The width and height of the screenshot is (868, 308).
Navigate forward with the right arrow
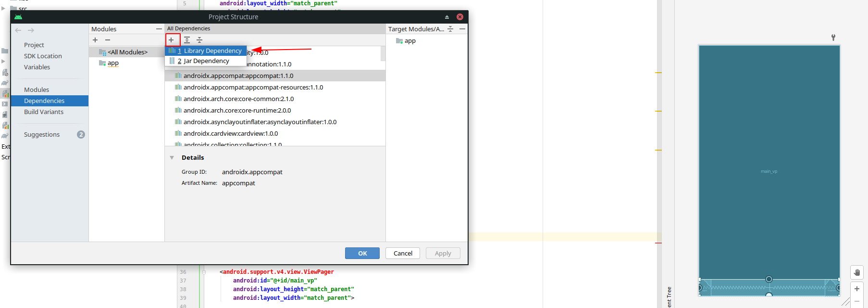coord(31,30)
